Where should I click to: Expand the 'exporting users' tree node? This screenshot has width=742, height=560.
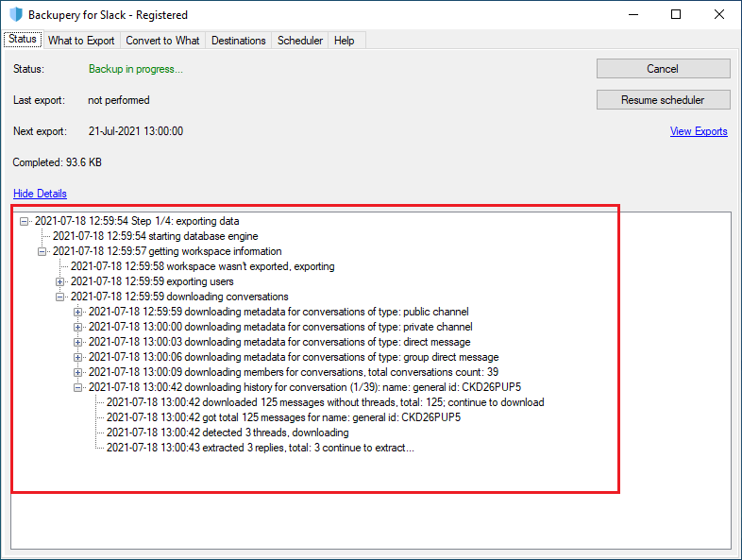pyautogui.click(x=60, y=281)
